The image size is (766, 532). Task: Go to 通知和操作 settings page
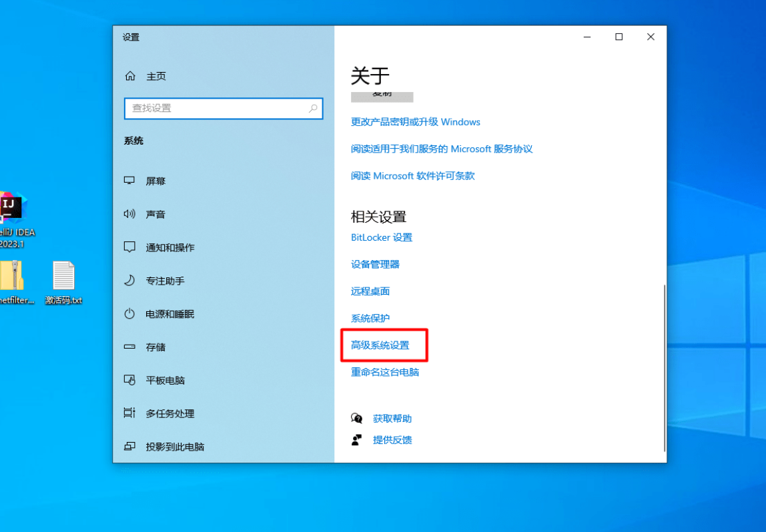[x=224, y=247]
